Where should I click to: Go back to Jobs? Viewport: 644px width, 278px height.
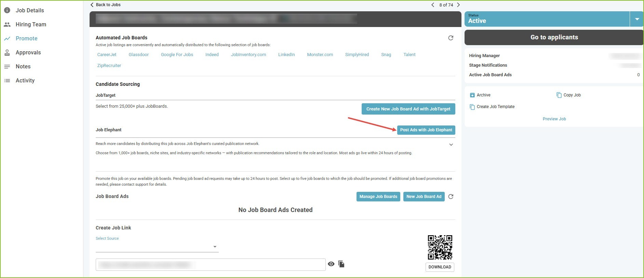(105, 5)
